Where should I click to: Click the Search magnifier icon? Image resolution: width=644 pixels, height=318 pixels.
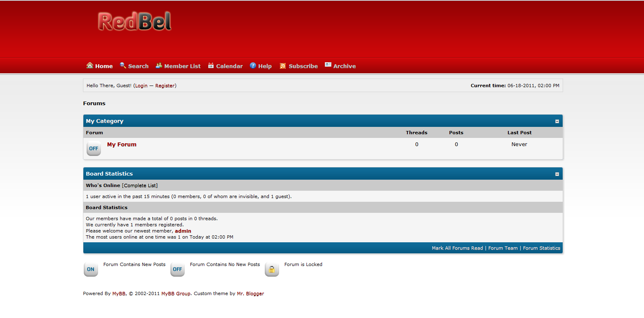coord(123,65)
